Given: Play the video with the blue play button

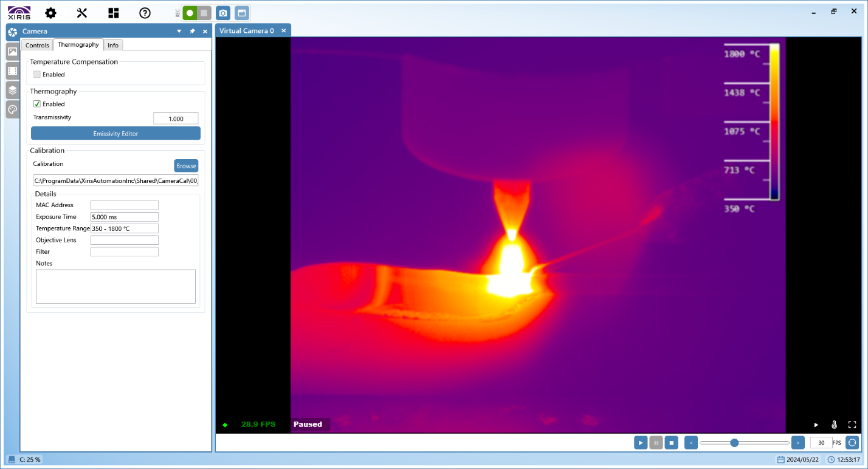Looking at the screenshot, I should 641,443.
